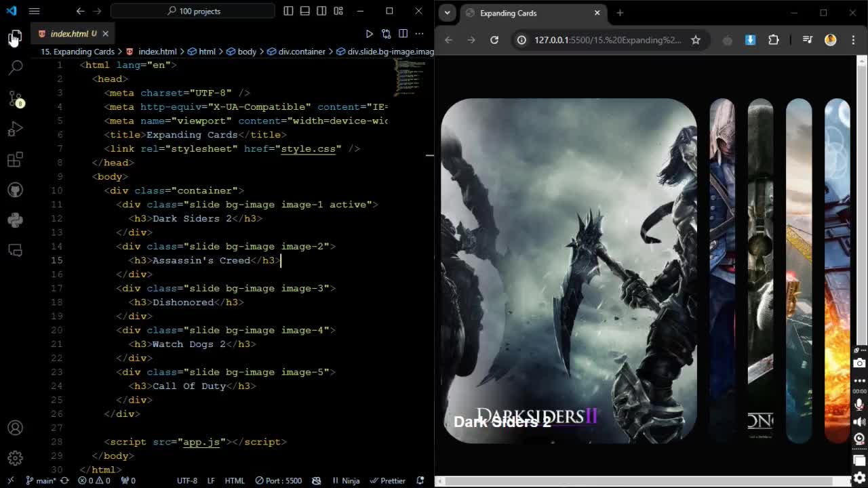This screenshot has width=868, height=488.
Task: Open the Customize Layout control
Action: tap(338, 11)
